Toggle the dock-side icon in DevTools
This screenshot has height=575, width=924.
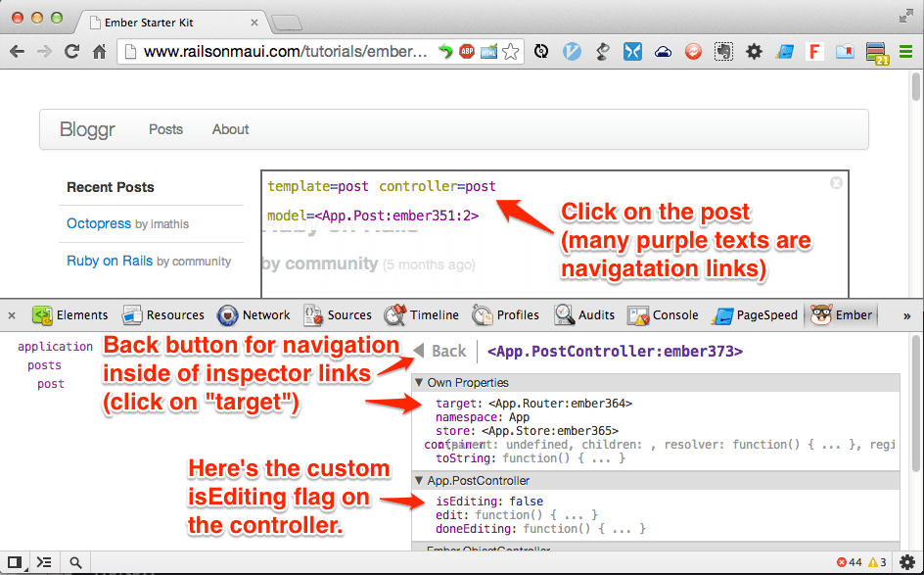click(14, 562)
